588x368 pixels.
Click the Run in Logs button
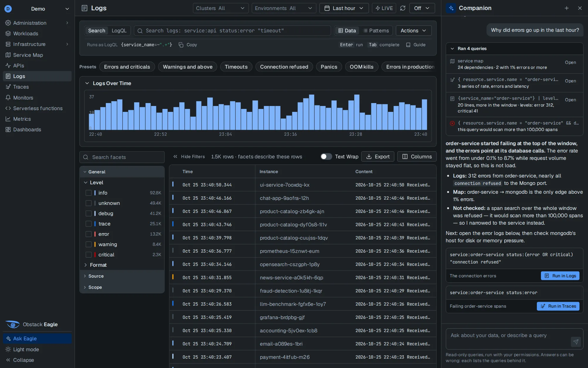[560, 276]
